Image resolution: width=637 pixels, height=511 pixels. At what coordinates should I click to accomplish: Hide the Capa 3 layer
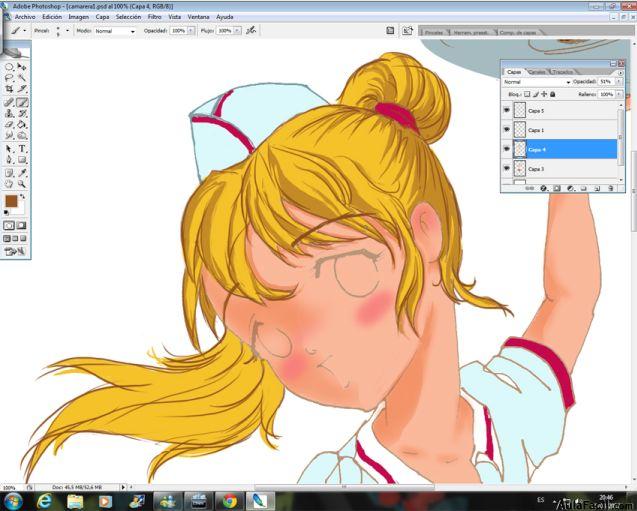[507, 168]
